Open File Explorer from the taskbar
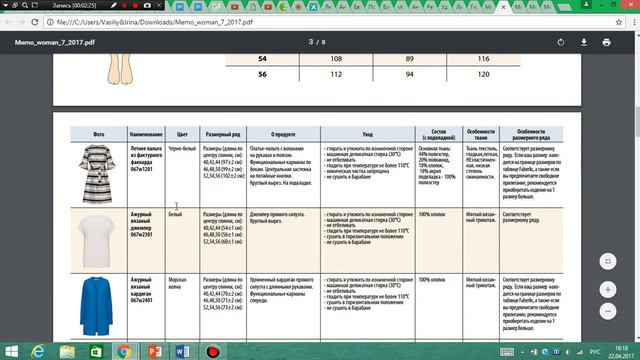This screenshot has height=360, width=640. tap(67, 351)
